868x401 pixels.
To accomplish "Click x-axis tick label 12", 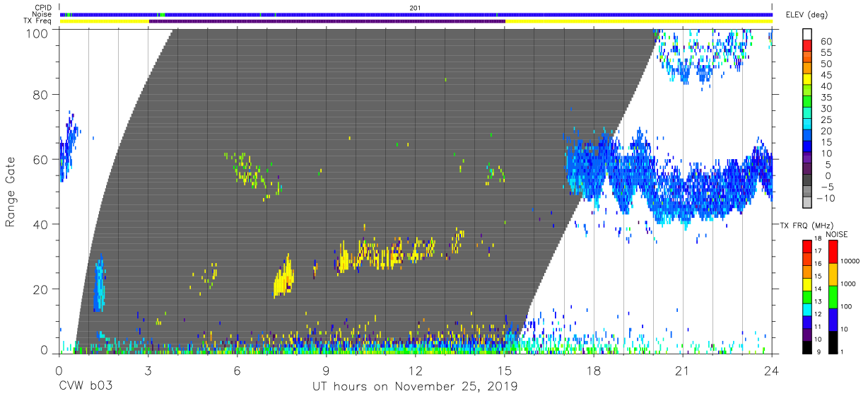I will [415, 371].
